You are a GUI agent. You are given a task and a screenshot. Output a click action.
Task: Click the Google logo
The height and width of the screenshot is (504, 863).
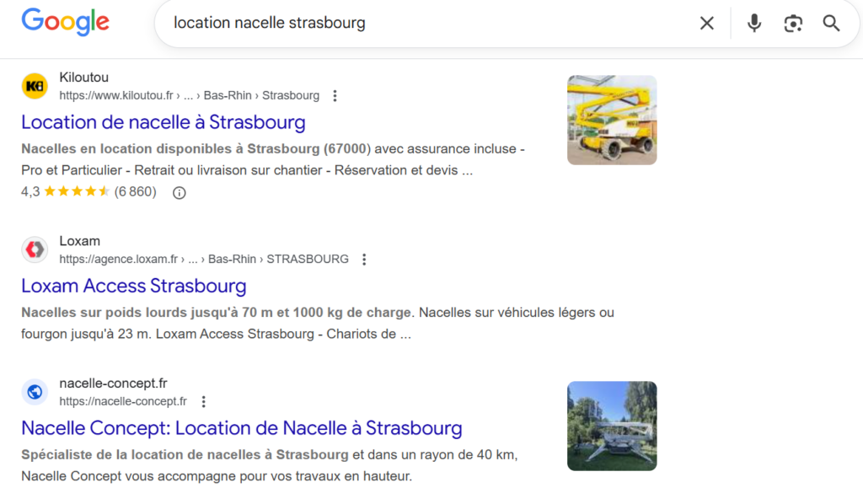[65, 22]
